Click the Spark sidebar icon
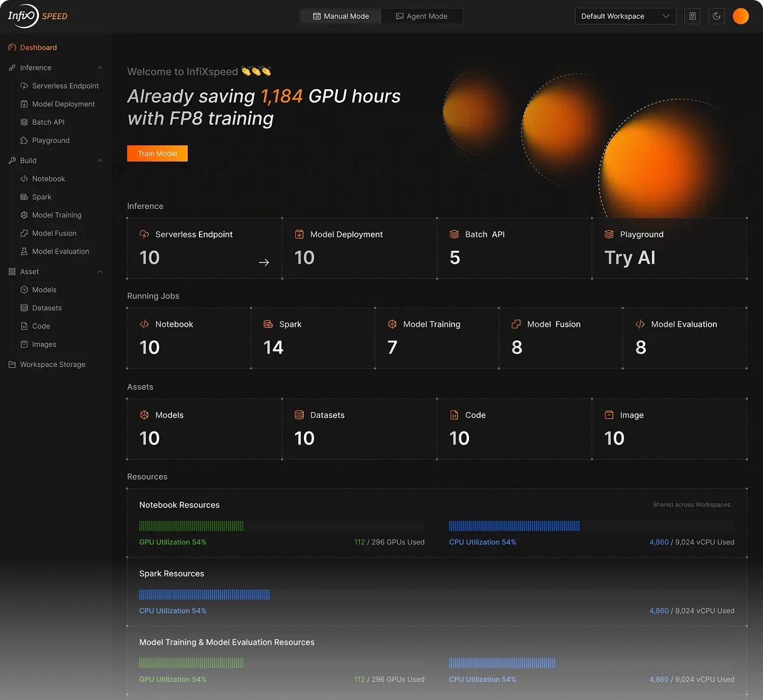Image resolution: width=763 pixels, height=700 pixels. click(x=24, y=197)
